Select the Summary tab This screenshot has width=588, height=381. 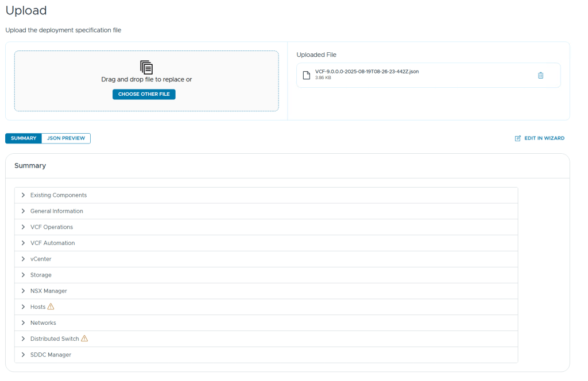[x=24, y=138]
